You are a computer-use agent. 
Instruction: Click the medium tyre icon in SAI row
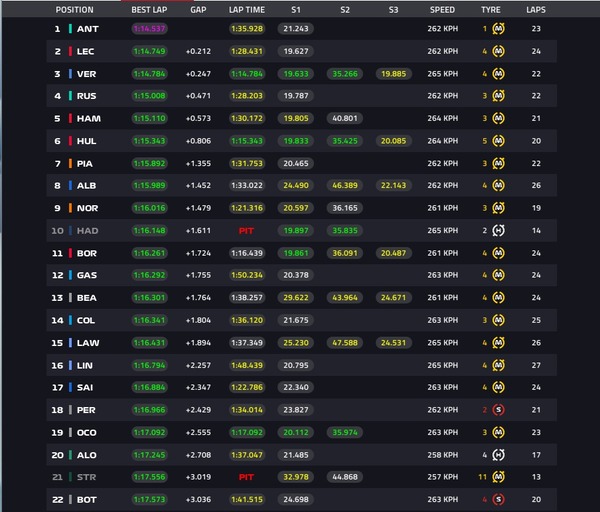[x=498, y=387]
